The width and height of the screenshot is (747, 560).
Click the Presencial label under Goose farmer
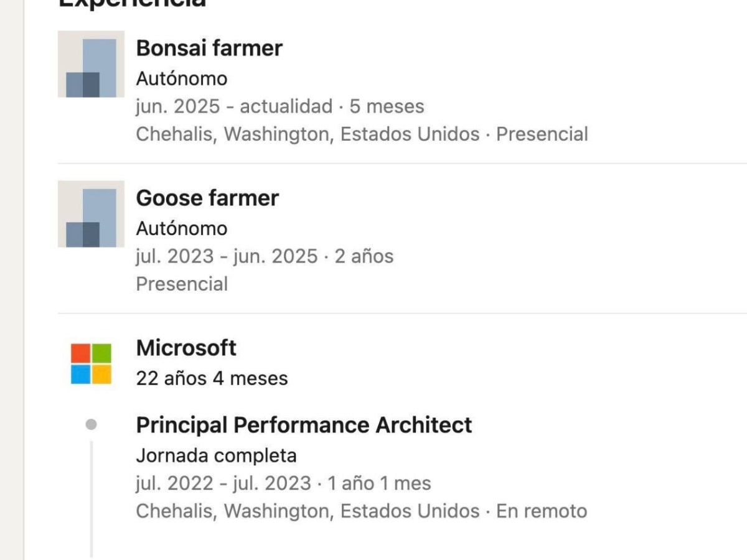pyautogui.click(x=182, y=284)
